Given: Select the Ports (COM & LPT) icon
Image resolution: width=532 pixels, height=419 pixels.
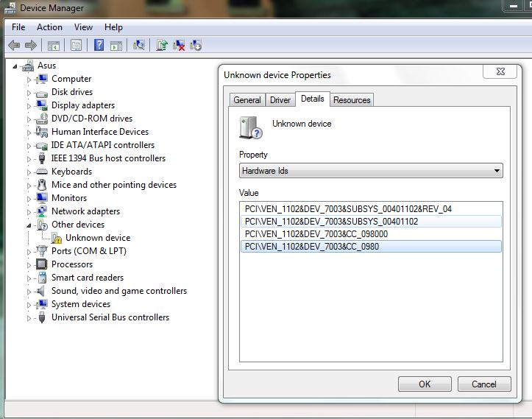Looking at the screenshot, I should click(42, 251).
